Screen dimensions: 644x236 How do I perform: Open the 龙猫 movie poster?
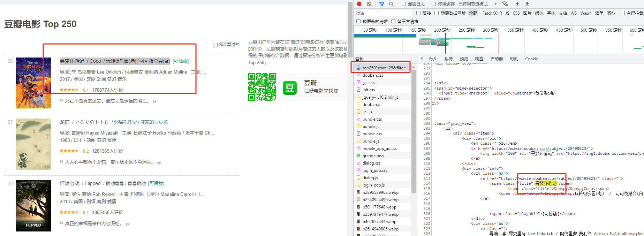[33, 144]
